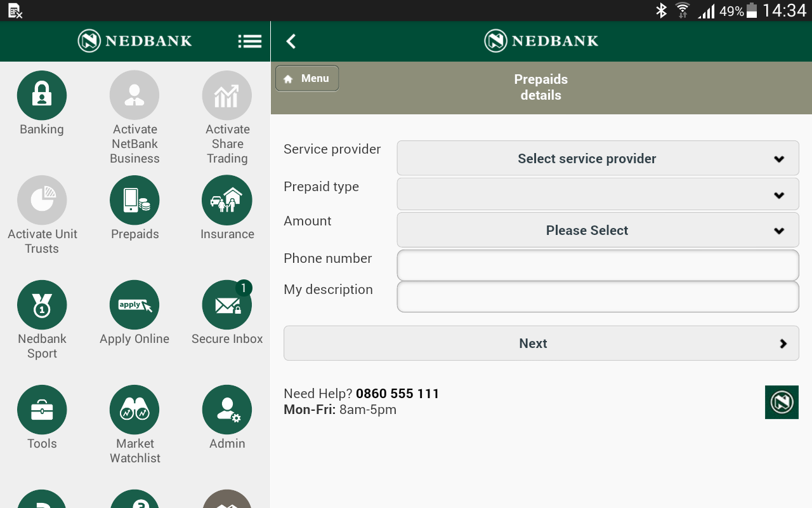This screenshot has width=812, height=508.
Task: Call the help number 0860 555 111
Action: tap(398, 394)
